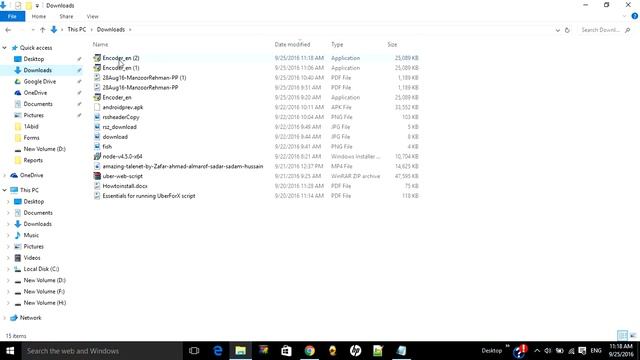This screenshot has width=640, height=360.
Task: Switch to details view layout button
Action: (622, 336)
